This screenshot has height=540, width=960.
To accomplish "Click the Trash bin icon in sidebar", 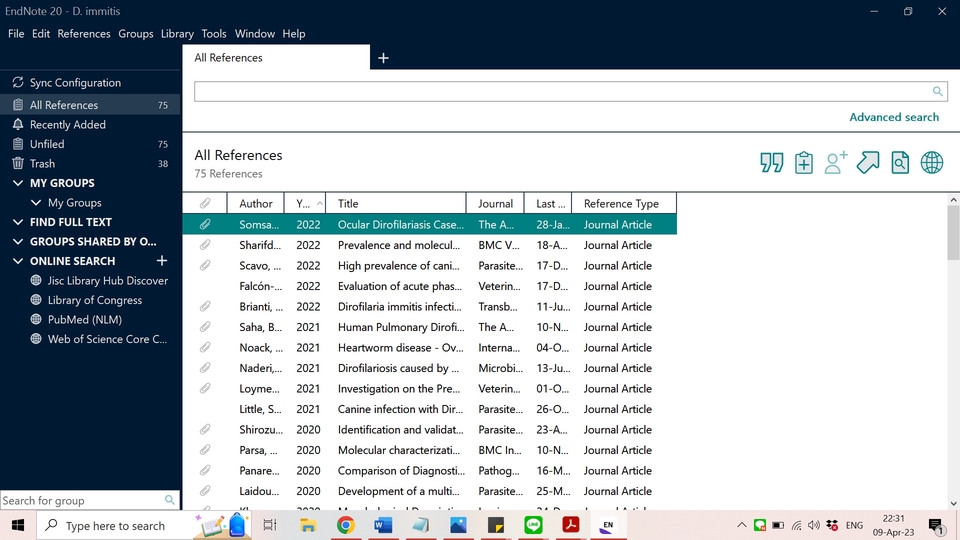I will [18, 163].
